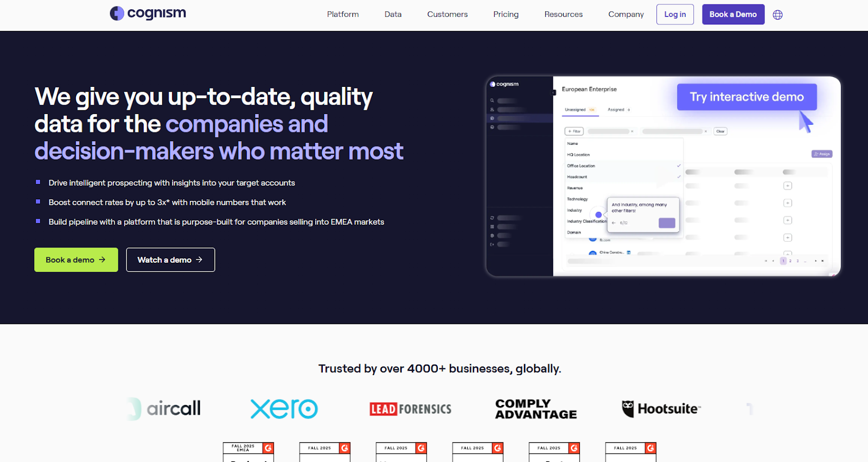
Task: Click the green Book a demo button
Action: point(76,260)
